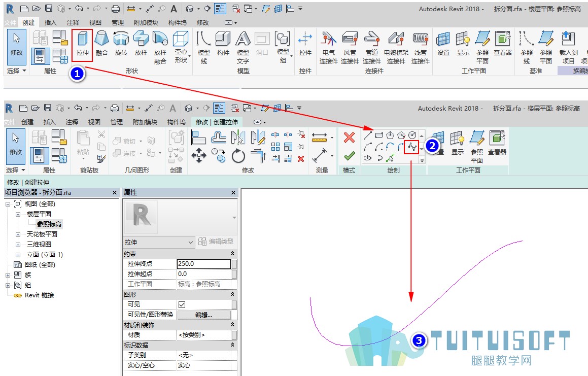The height and width of the screenshot is (376, 588).
Task: Click the 粘贴 paste button
Action: [83, 145]
